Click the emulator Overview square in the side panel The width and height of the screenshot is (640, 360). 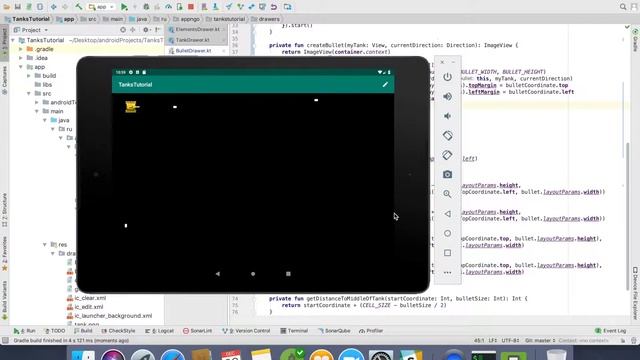click(447, 253)
